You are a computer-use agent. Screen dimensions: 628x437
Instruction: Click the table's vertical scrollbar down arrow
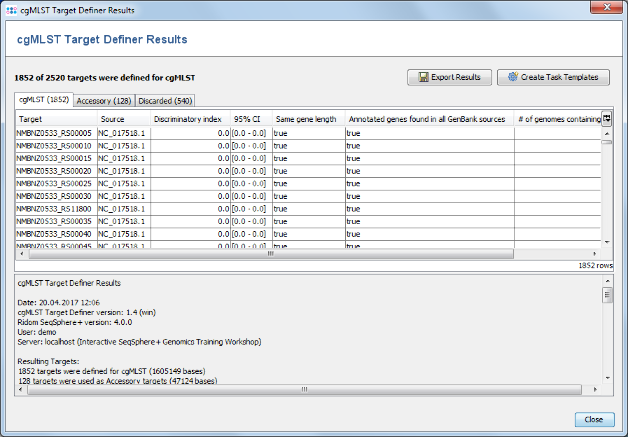607,242
